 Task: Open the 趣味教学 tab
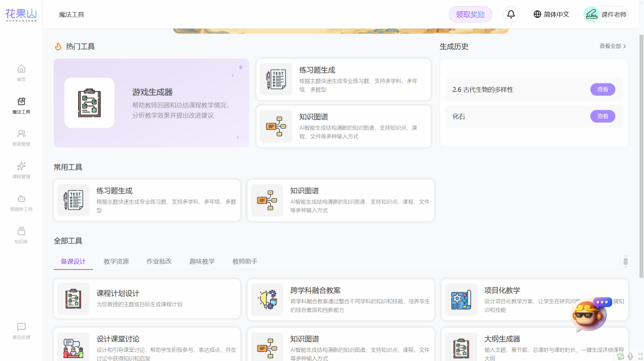pos(202,261)
